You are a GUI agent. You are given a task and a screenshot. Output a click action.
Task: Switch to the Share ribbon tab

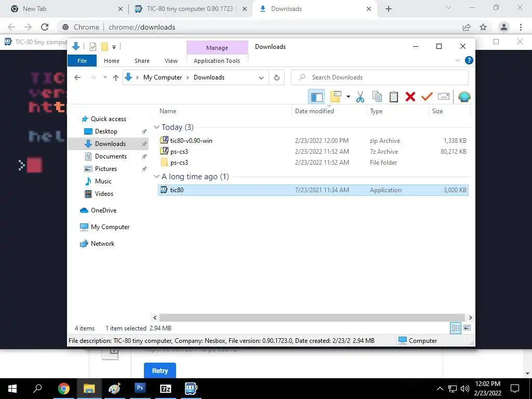tap(142, 61)
